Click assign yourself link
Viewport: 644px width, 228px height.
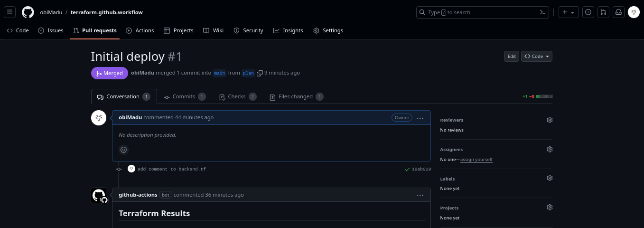[x=476, y=160]
